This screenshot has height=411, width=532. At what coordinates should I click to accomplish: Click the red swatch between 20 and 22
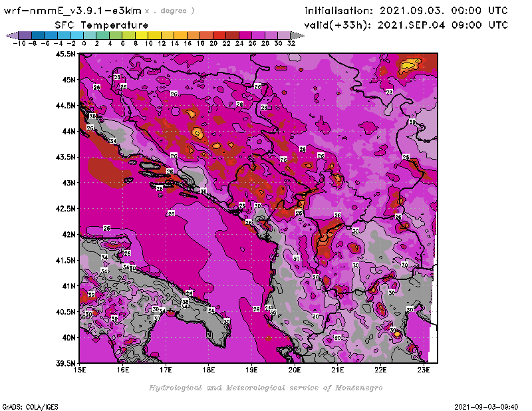coord(219,35)
